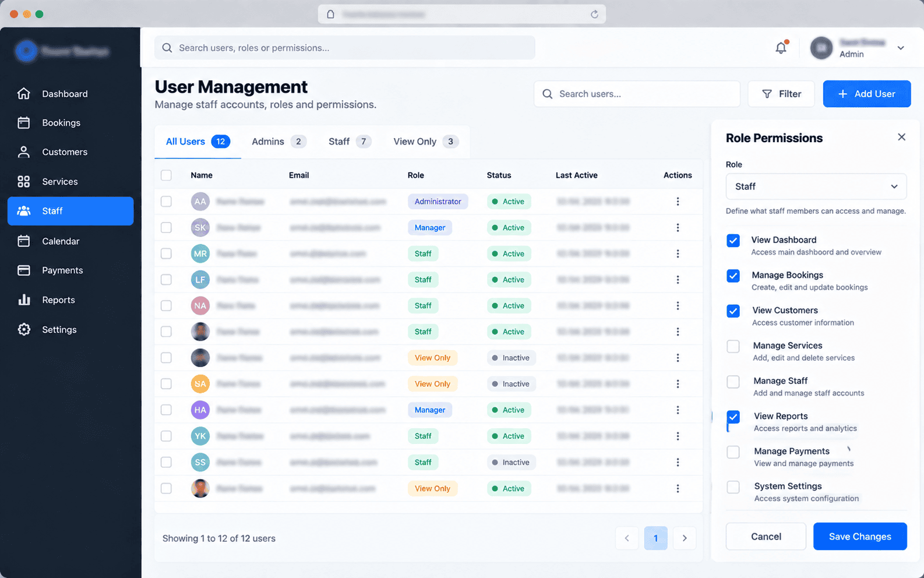The image size is (924, 578).
Task: Open the Filter options
Action: [781, 94]
